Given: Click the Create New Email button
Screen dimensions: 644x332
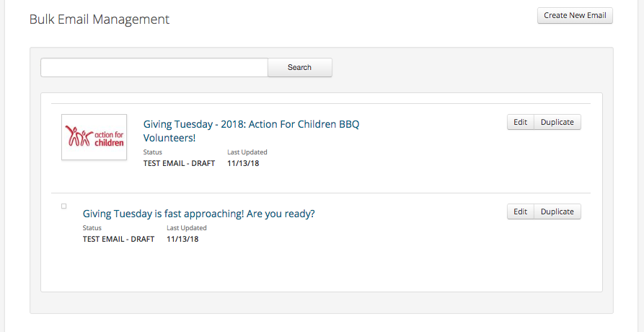Looking at the screenshot, I should [575, 16].
